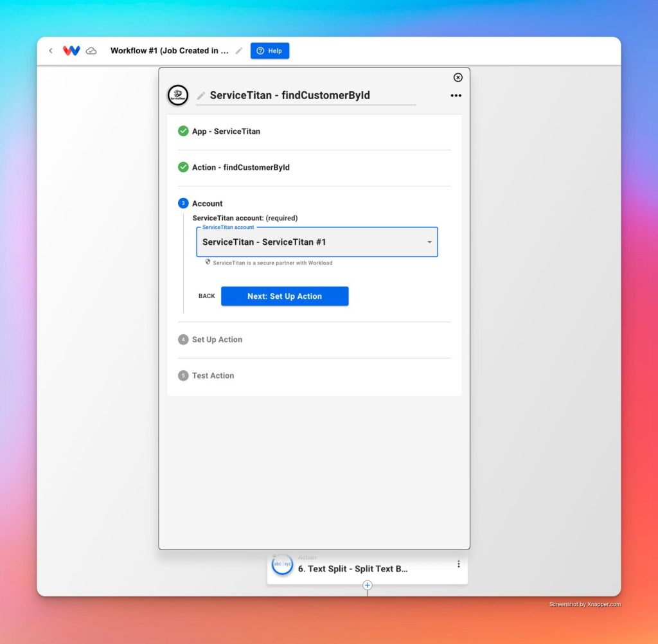Click the workflow title text
Viewport: 658px width, 644px height.
[x=169, y=51]
